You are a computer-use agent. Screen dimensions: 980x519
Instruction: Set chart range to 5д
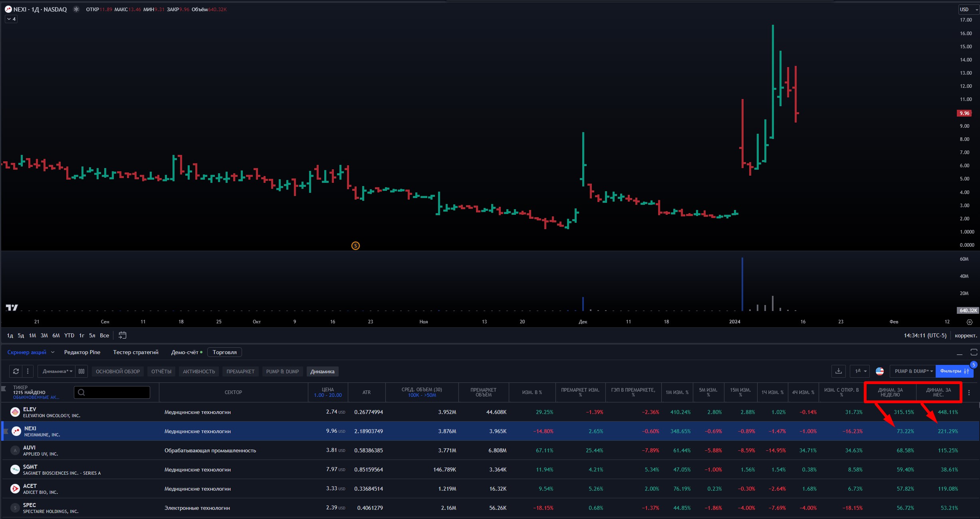click(21, 336)
